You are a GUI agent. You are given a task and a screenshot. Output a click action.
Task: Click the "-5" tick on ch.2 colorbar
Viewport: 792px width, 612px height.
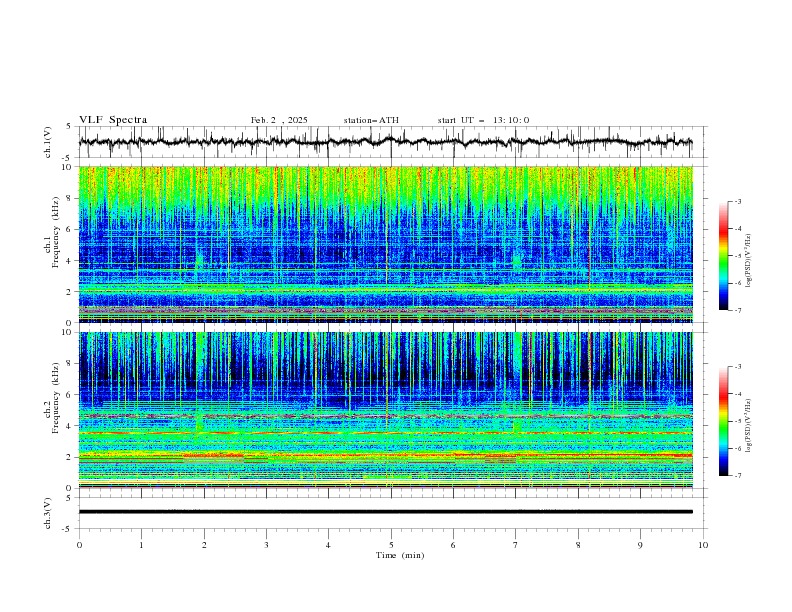(x=738, y=421)
